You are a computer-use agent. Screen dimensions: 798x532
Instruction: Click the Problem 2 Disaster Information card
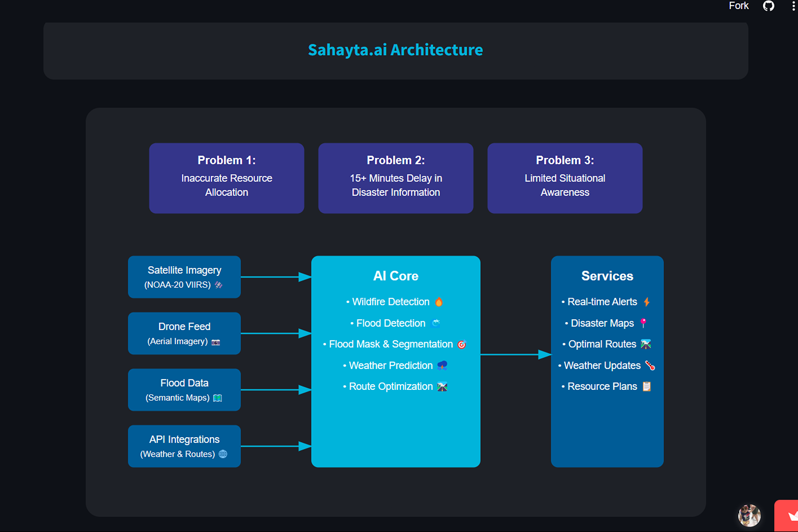click(396, 178)
